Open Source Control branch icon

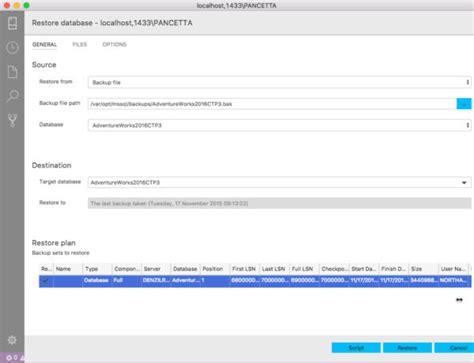pos(12,120)
